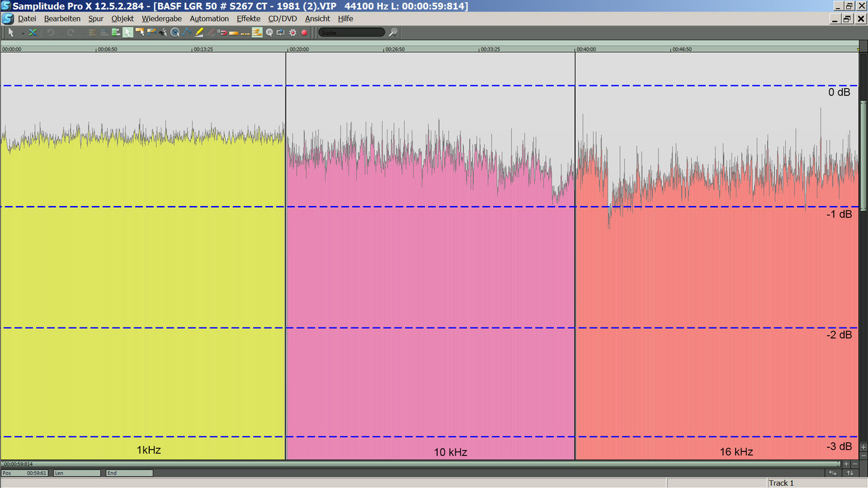The width and height of the screenshot is (868, 488).
Task: Click the horizontal arrows icon bottom right
Action: (833, 473)
